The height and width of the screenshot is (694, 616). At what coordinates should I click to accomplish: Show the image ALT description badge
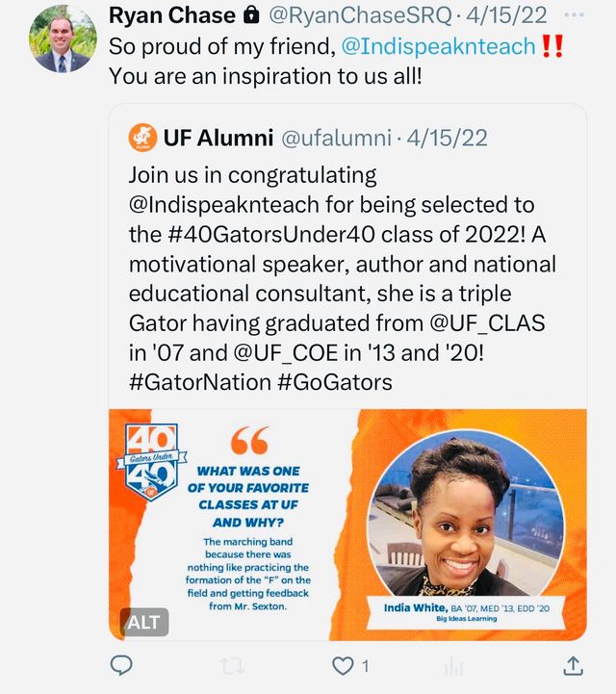[x=142, y=622]
